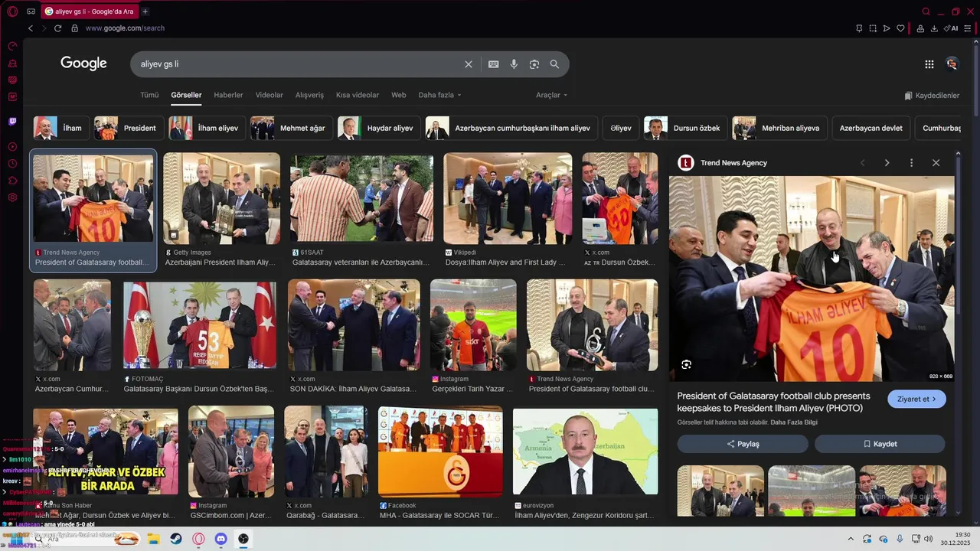The image size is (980, 551).
Task: Go back to previous page
Action: pyautogui.click(x=31, y=28)
